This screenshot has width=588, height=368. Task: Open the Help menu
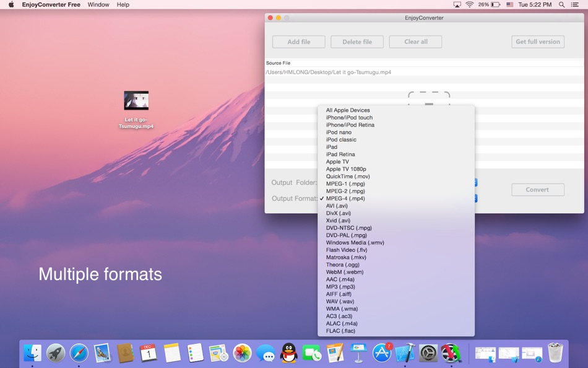coord(123,4)
